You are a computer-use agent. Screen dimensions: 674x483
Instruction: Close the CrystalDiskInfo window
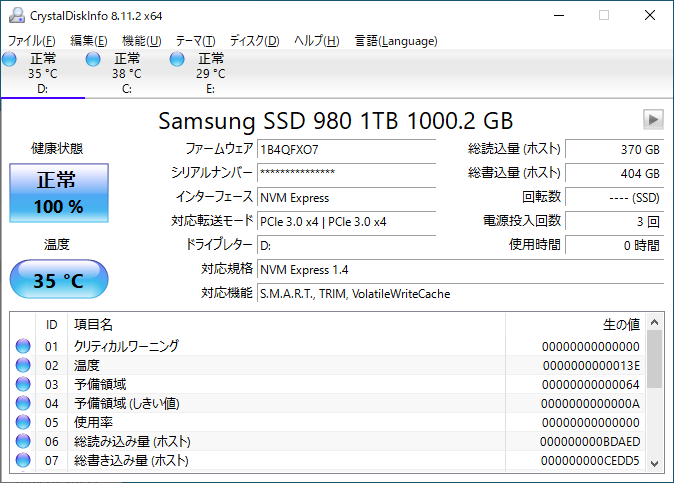(650, 15)
